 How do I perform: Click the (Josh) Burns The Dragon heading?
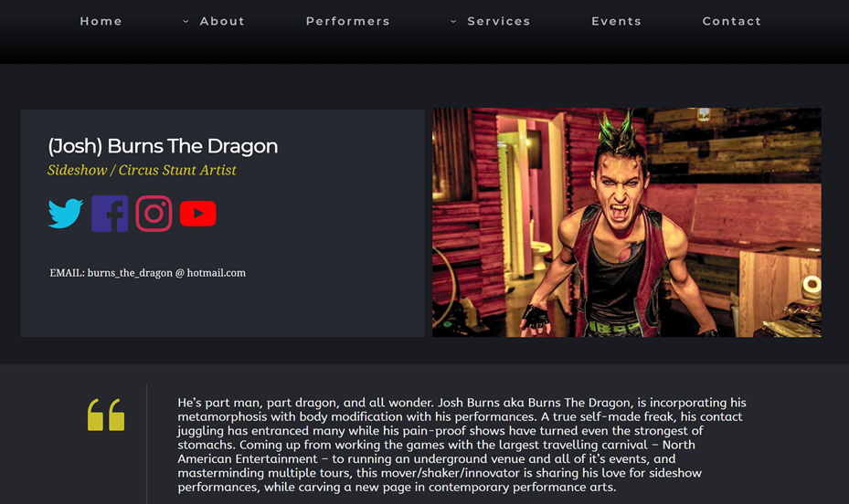pyautogui.click(x=163, y=146)
